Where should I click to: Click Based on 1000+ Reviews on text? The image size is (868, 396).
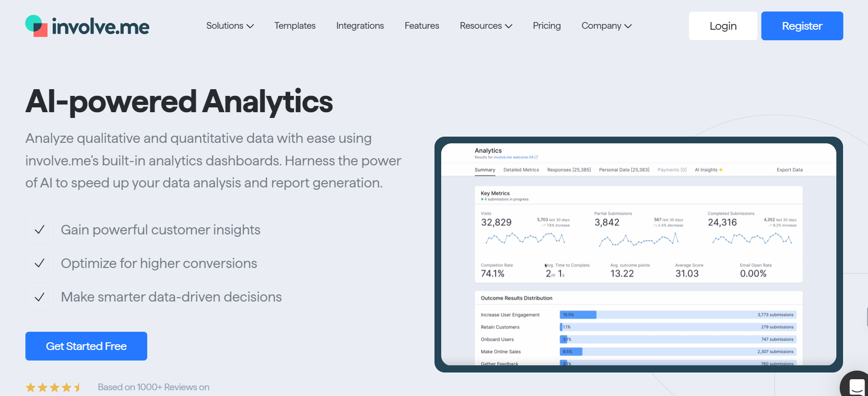coord(153,387)
